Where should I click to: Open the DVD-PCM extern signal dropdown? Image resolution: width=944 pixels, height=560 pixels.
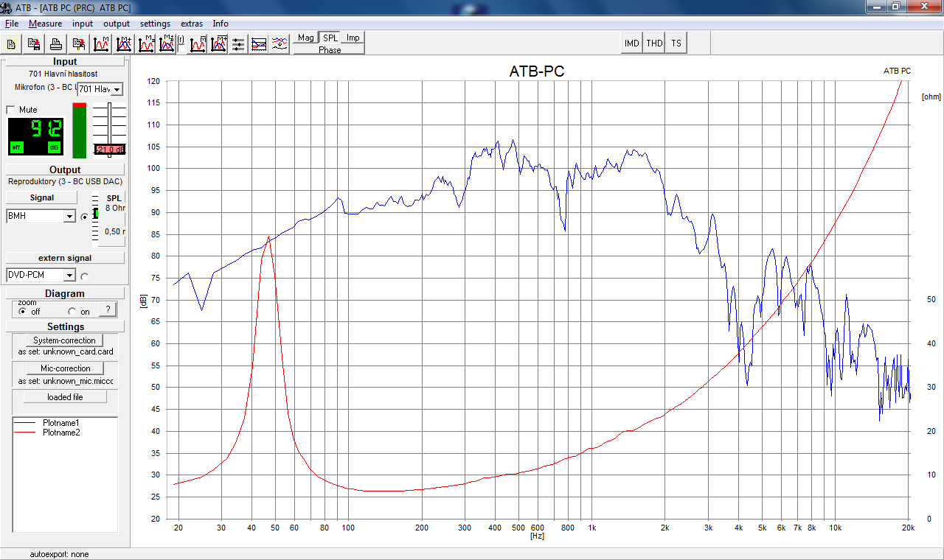[x=69, y=276]
